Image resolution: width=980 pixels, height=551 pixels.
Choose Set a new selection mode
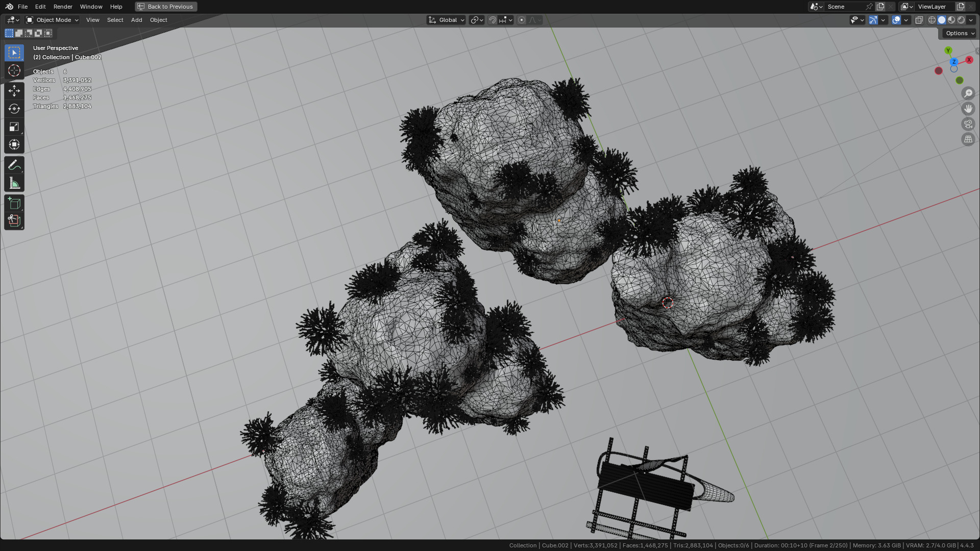pyautogui.click(x=9, y=33)
